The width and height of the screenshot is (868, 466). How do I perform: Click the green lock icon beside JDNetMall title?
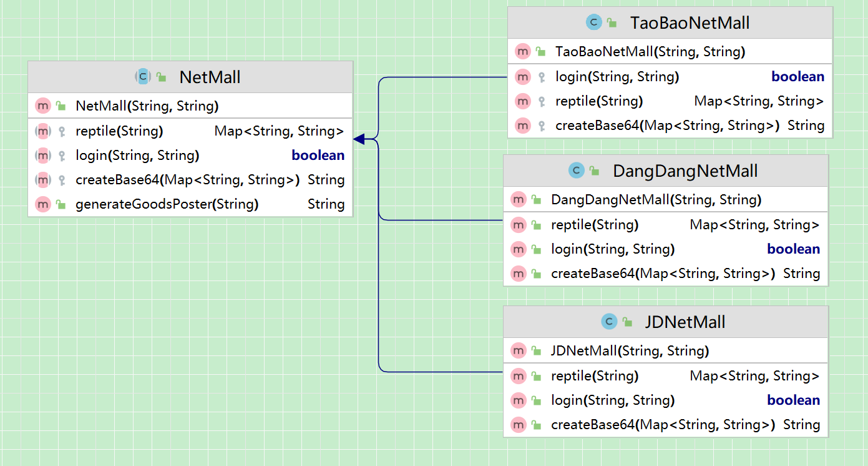point(627,322)
